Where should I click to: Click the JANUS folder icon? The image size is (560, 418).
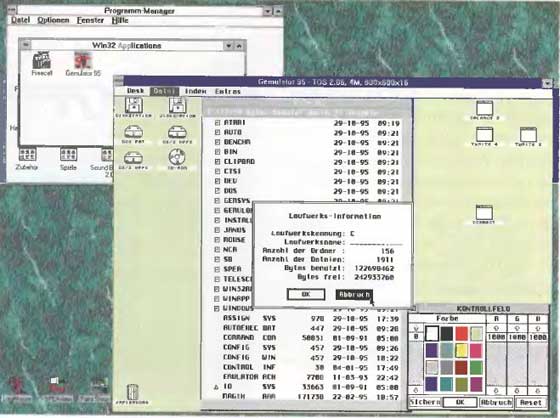(x=217, y=230)
